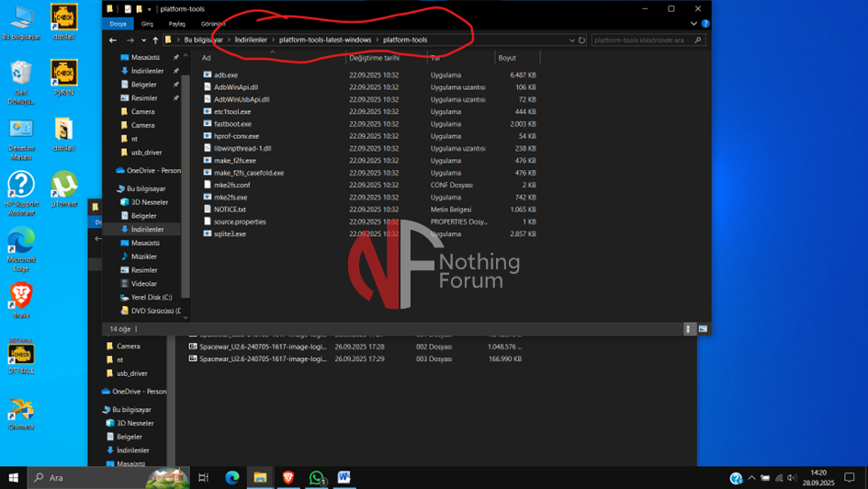The width and height of the screenshot is (868, 489).
Task: Open Microsoft Edge desktop shortcut
Action: tap(20, 243)
